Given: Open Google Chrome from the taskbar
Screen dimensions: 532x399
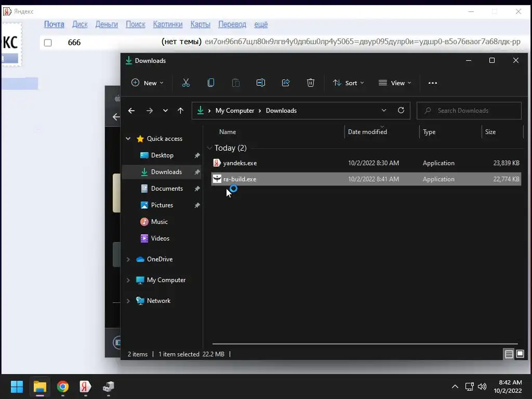Looking at the screenshot, I should point(63,387).
